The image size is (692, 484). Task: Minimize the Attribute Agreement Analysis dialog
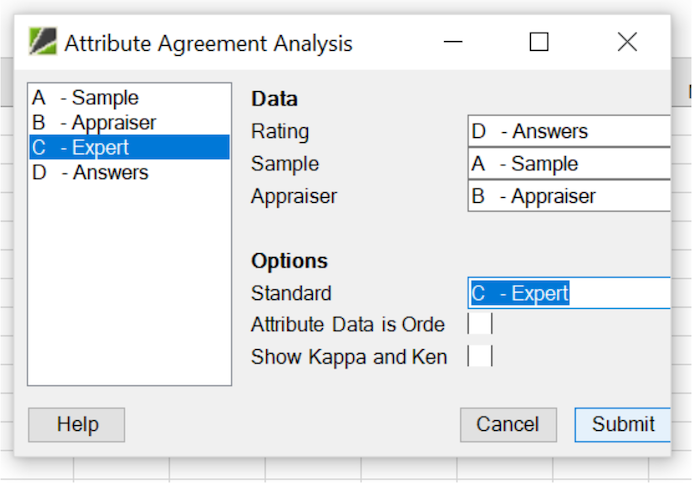pyautogui.click(x=453, y=42)
